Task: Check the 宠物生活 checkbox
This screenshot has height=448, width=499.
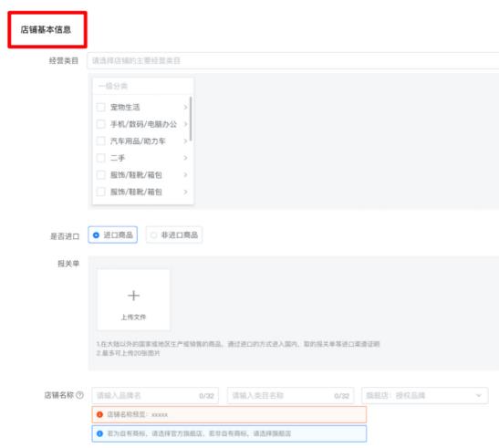Action: click(x=101, y=107)
